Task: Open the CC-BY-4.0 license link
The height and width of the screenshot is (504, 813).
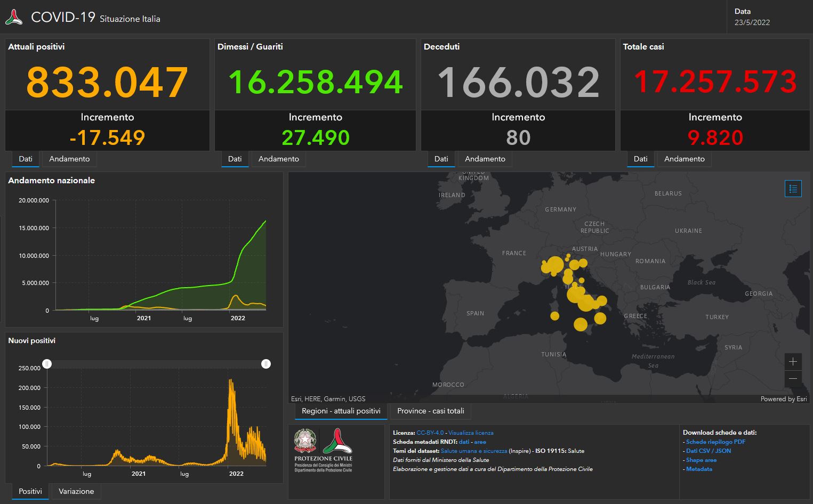Action: (431, 433)
